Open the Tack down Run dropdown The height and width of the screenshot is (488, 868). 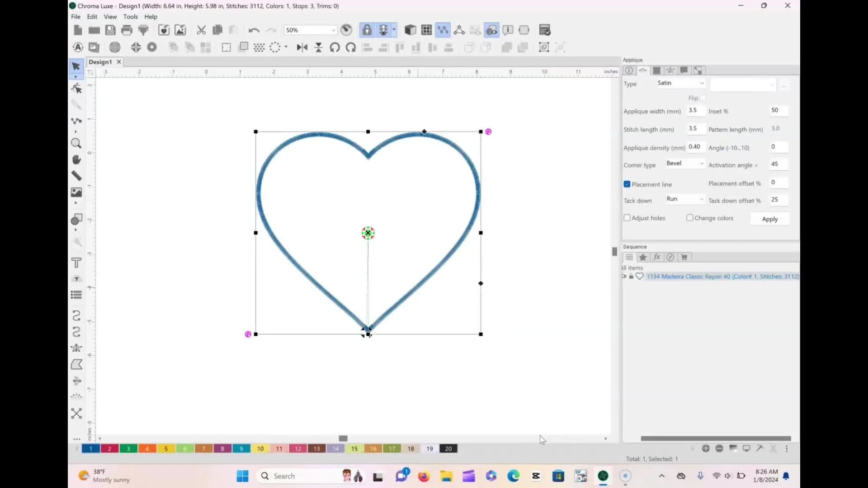684,199
